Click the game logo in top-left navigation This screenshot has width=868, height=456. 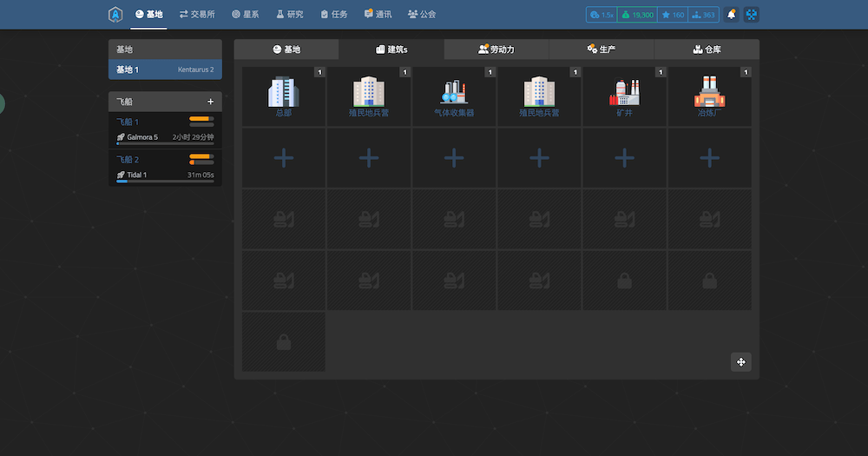tap(115, 15)
